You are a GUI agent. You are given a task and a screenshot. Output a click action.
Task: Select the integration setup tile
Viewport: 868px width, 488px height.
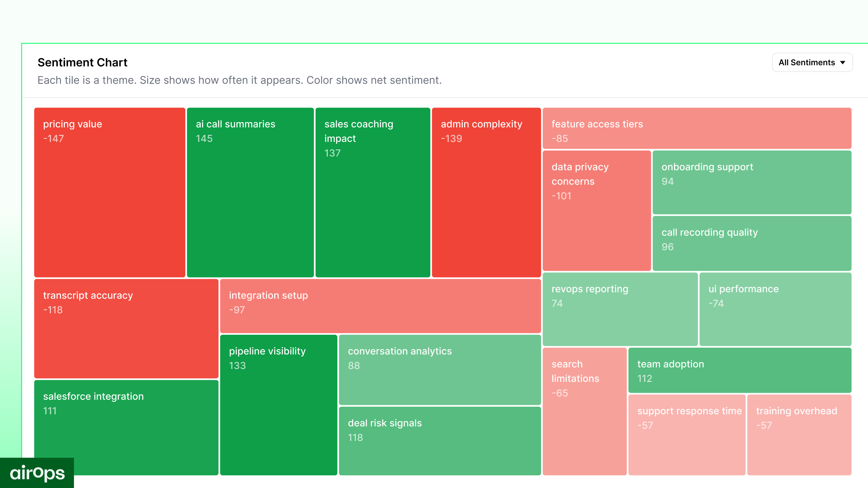[380, 306]
